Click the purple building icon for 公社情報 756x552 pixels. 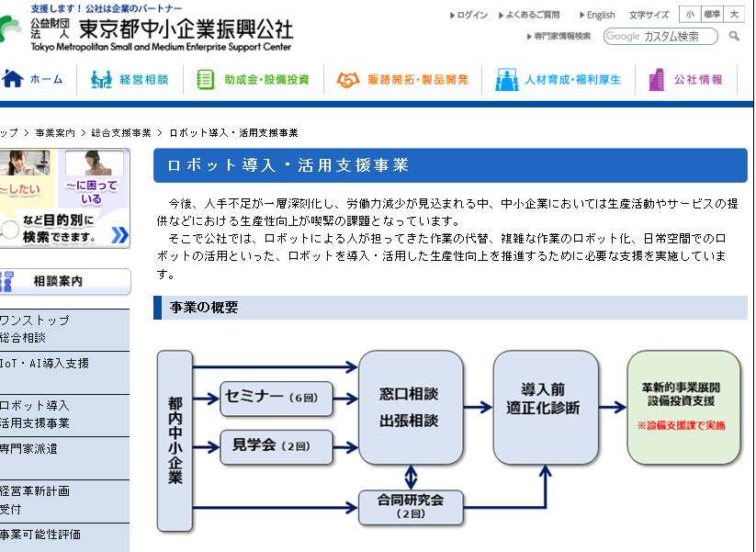(656, 80)
